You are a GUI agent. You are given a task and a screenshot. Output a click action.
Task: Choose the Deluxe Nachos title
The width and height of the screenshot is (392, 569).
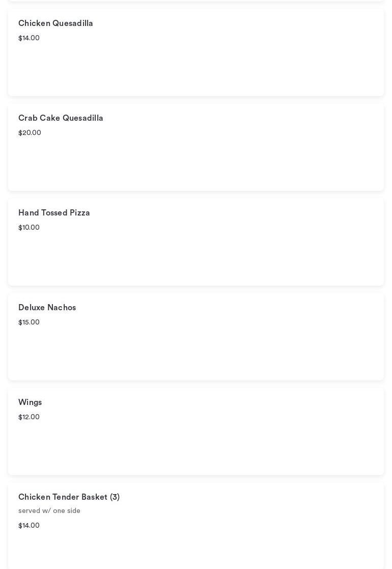click(x=47, y=308)
